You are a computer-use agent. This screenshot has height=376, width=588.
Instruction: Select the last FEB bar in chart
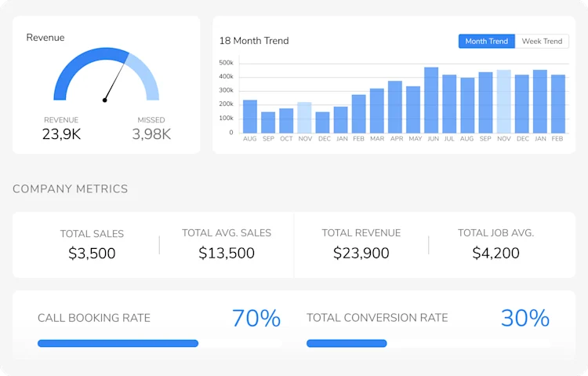point(558,104)
